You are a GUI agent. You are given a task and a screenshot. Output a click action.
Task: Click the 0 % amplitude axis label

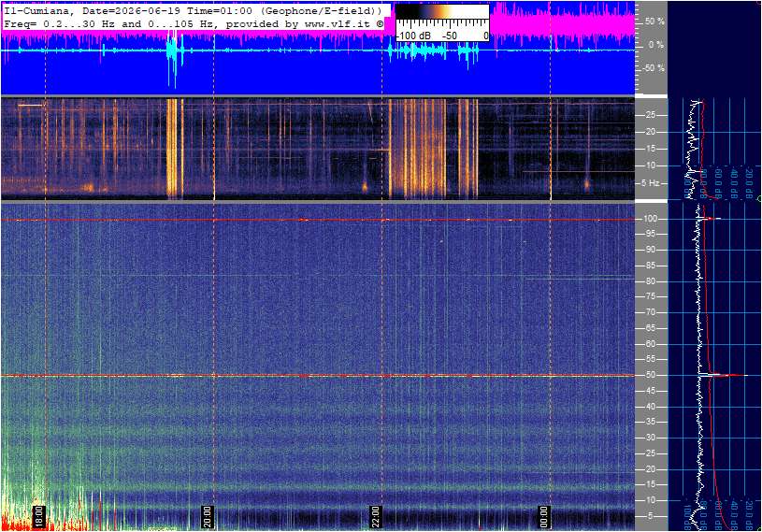[x=656, y=45]
